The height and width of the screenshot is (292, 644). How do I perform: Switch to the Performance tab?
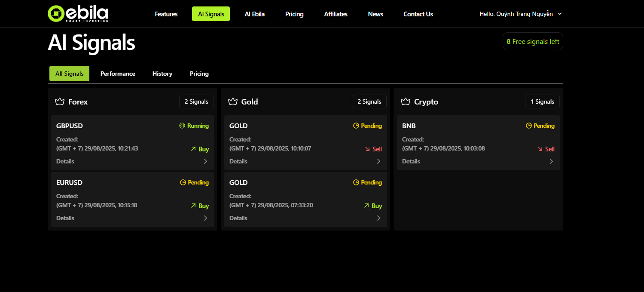click(x=118, y=74)
